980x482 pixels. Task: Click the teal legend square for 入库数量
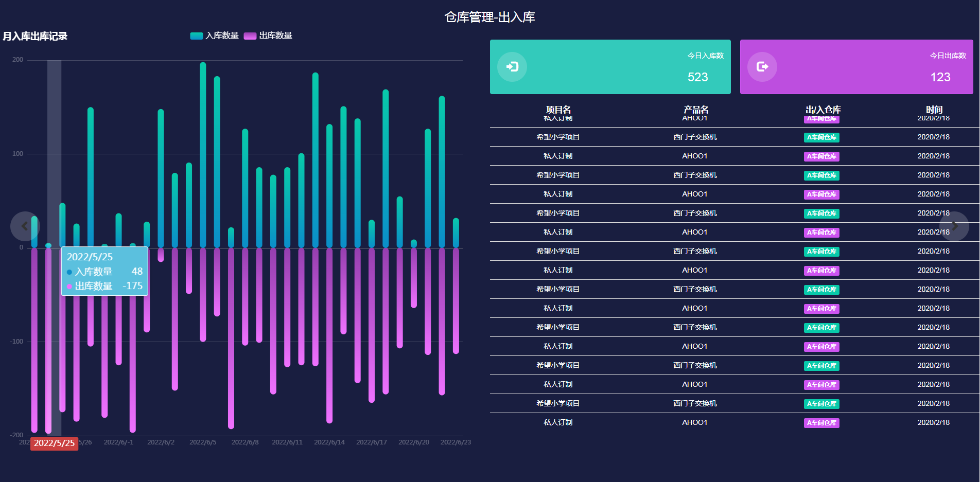pyautogui.click(x=196, y=36)
